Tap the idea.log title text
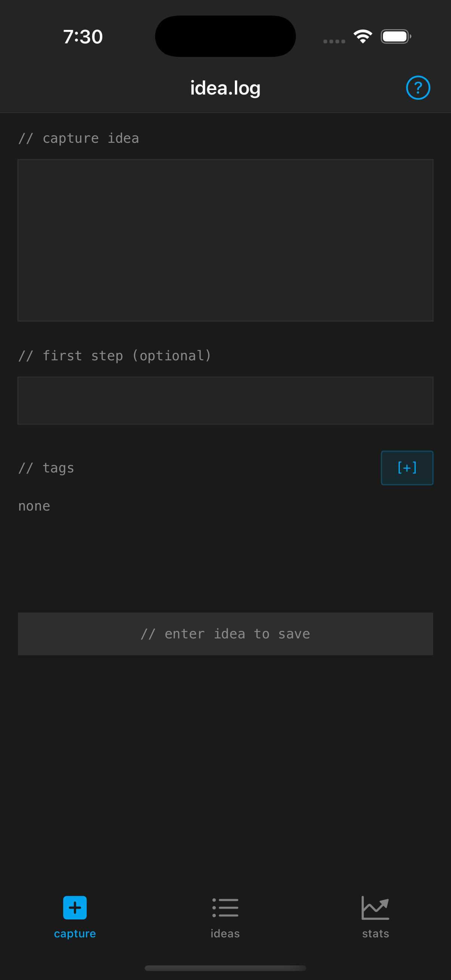 tap(225, 87)
